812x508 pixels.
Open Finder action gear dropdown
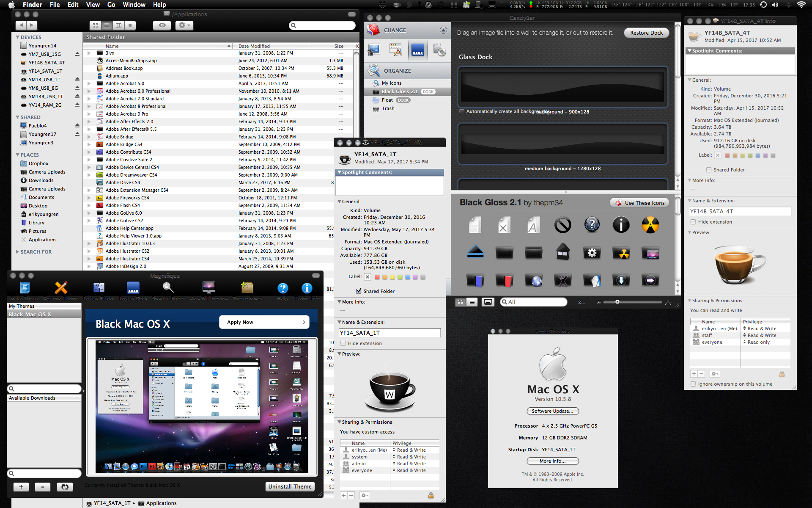184,25
